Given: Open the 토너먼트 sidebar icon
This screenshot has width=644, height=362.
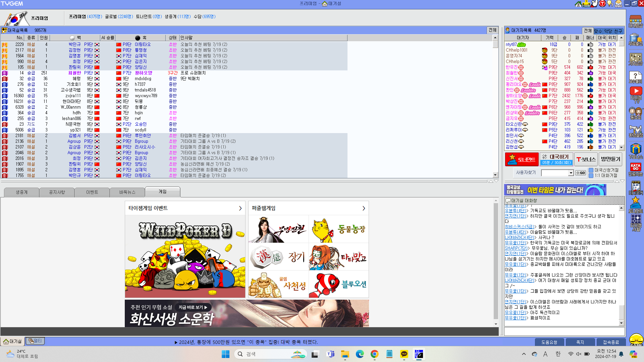Looking at the screenshot, I should 636,205.
